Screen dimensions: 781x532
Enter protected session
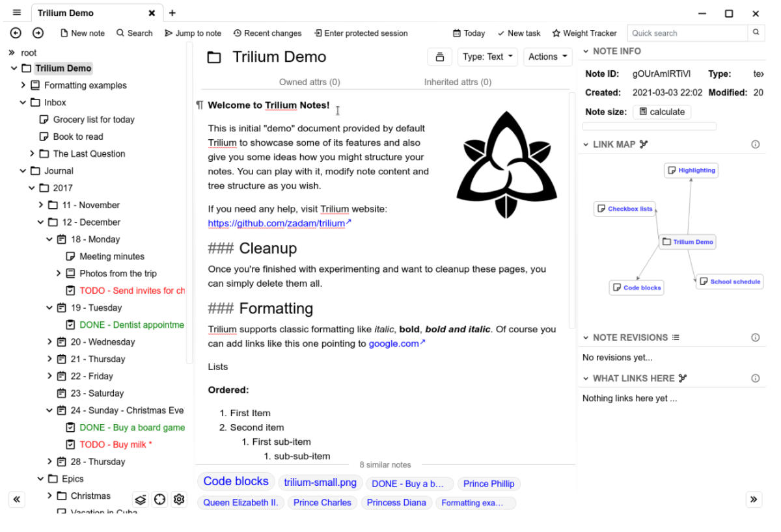pyautogui.click(x=361, y=33)
